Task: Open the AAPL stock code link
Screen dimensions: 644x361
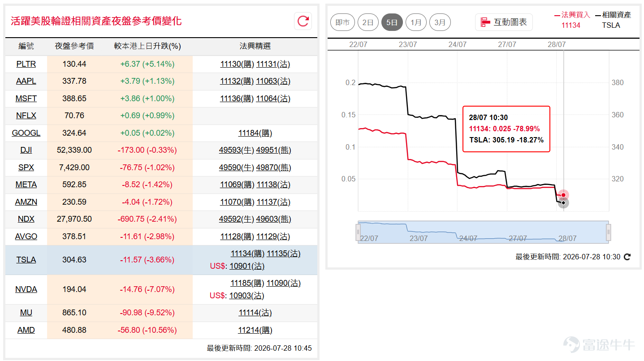Action: 26,81
